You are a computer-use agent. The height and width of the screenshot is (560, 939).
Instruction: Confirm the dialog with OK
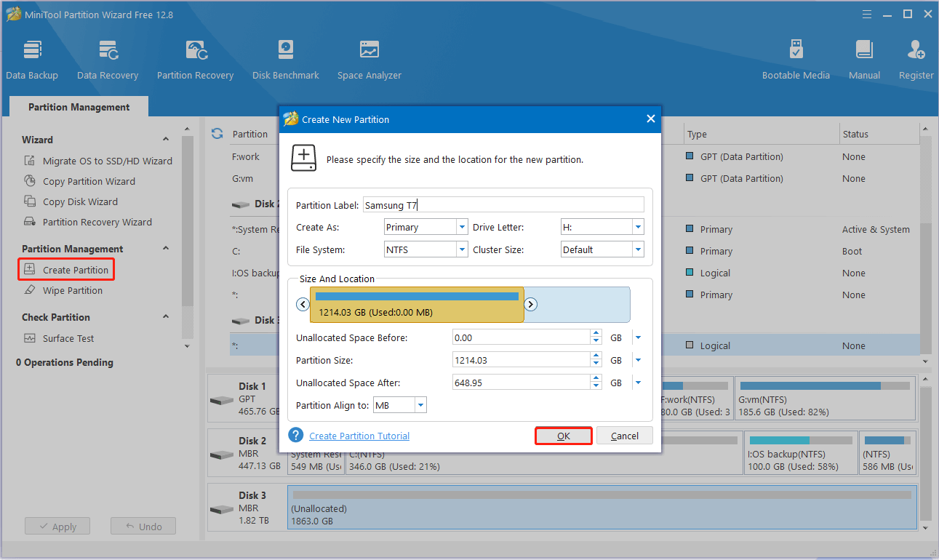[x=564, y=436]
